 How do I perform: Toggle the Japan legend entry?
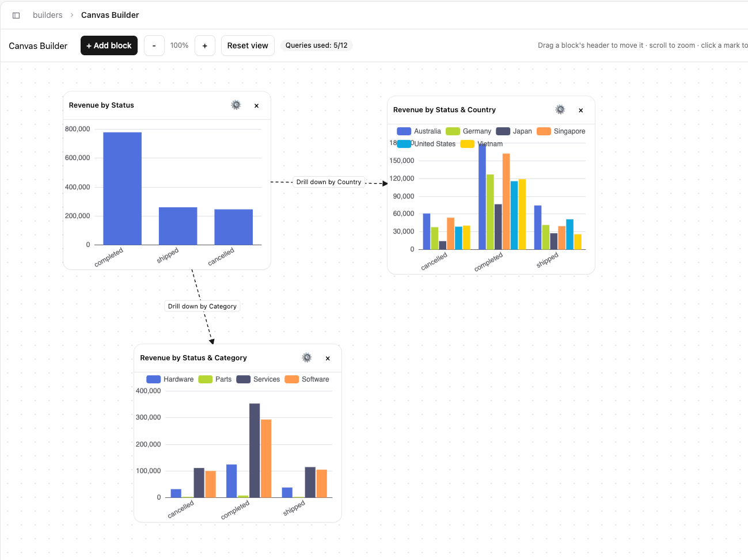pos(514,131)
